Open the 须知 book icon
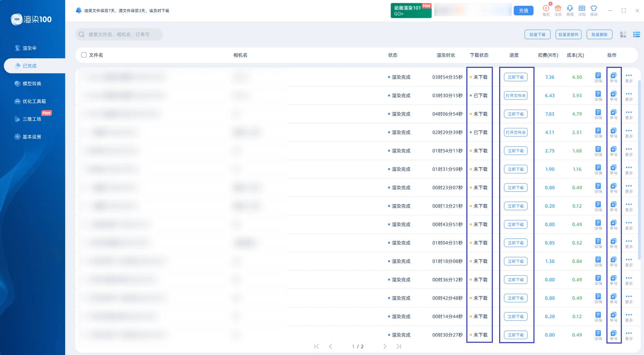This screenshot has width=644, height=355. point(582,10)
